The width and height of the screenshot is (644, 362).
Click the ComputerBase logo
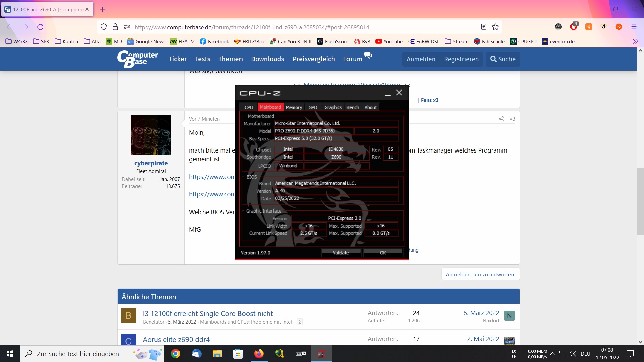coord(138,59)
